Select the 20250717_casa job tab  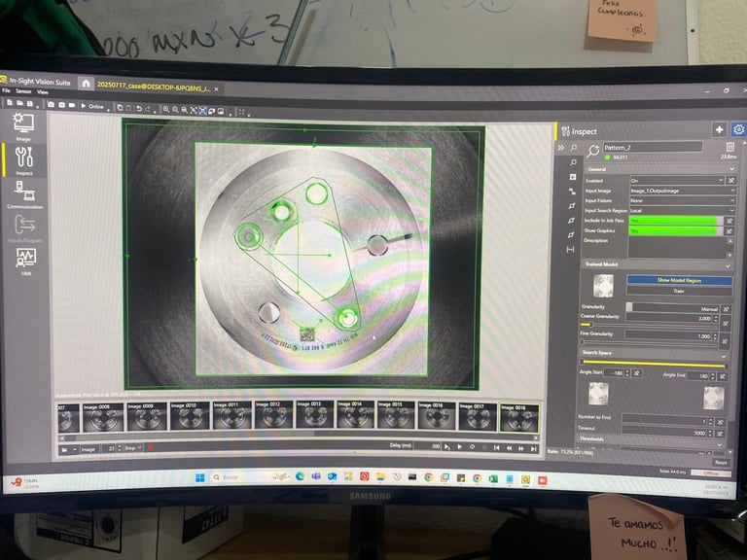(x=154, y=87)
